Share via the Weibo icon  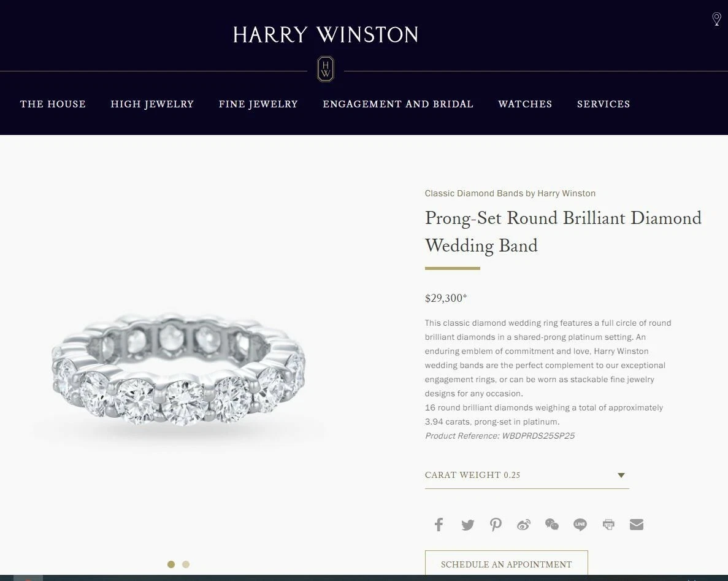pyautogui.click(x=524, y=525)
